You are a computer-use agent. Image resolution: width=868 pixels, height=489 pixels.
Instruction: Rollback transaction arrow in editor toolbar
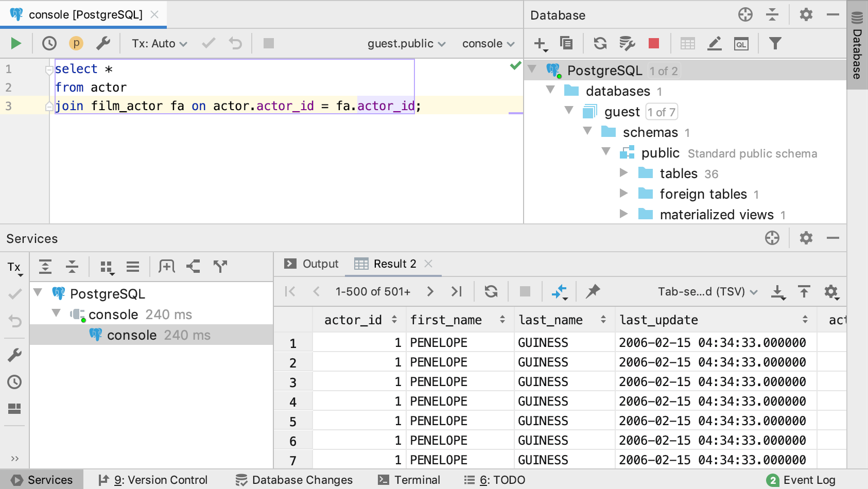point(235,43)
